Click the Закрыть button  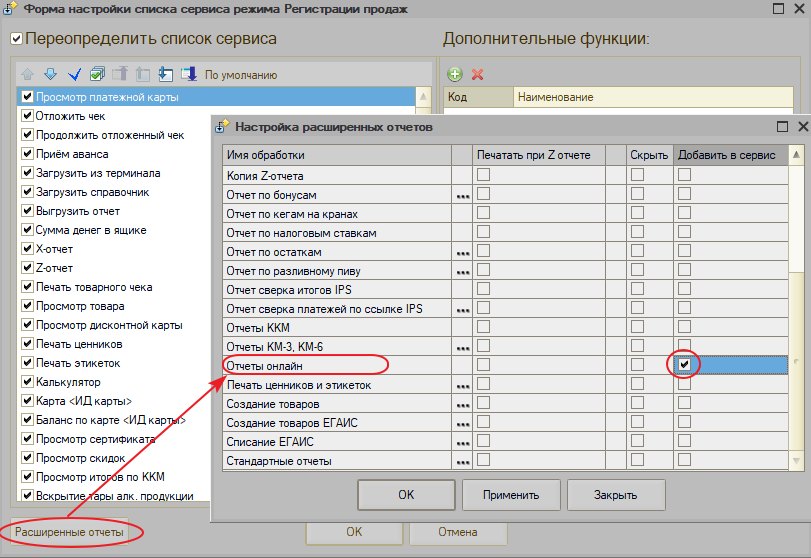[615, 495]
